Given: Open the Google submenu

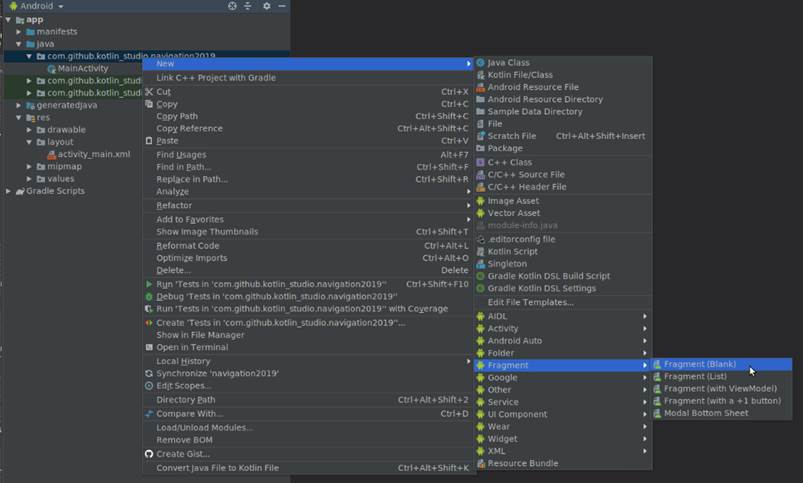Looking at the screenshot, I should pos(563,377).
